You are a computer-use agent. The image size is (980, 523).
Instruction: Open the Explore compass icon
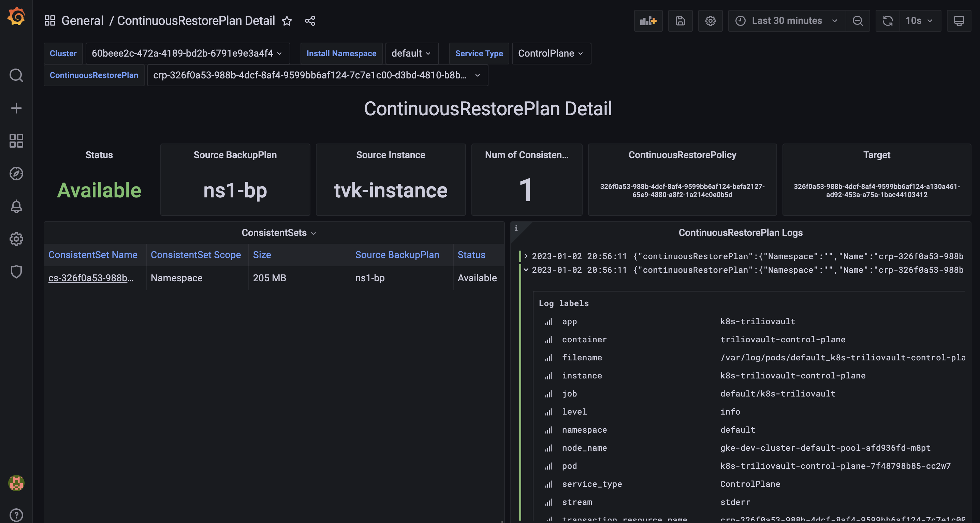(16, 174)
